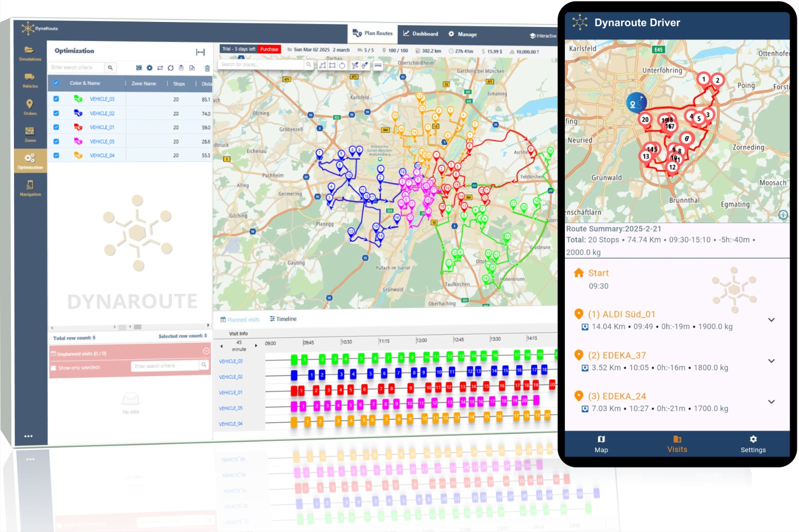This screenshot has width=799, height=532.
Task: Collapse the Optimization panel width arrow
Action: tap(200, 52)
